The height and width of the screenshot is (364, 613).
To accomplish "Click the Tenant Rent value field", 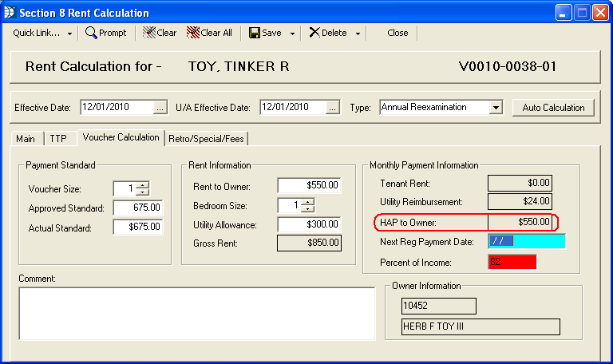I will [x=520, y=183].
